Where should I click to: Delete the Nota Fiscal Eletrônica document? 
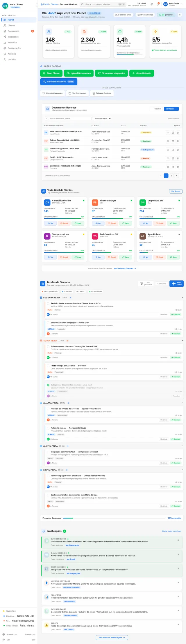[x=178, y=132]
